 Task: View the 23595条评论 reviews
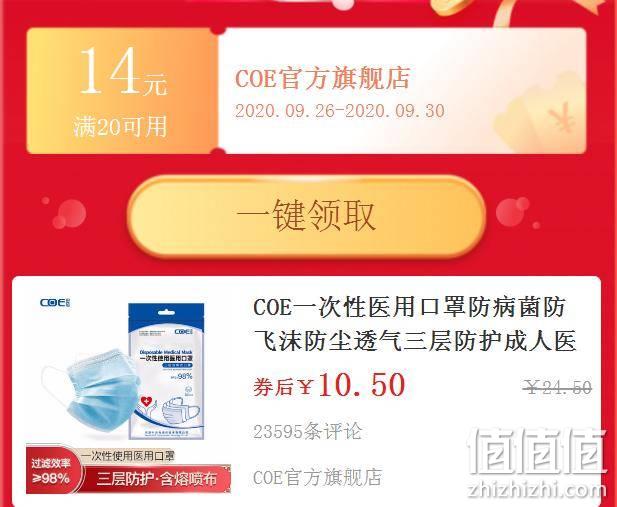307,432
